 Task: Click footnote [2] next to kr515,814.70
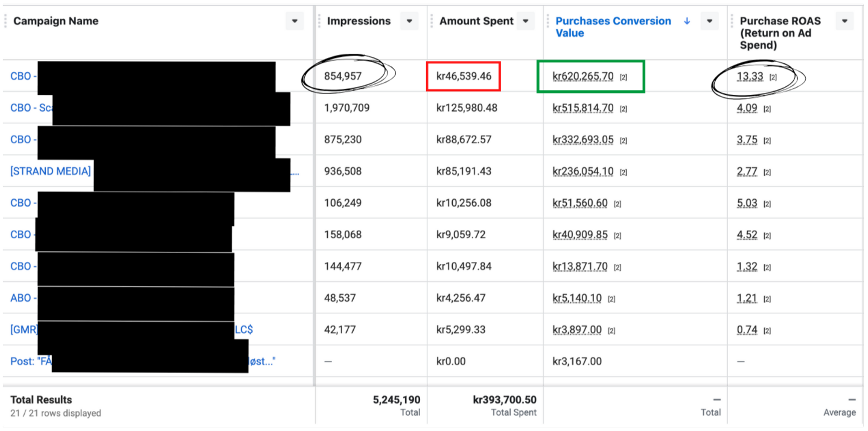pos(624,109)
